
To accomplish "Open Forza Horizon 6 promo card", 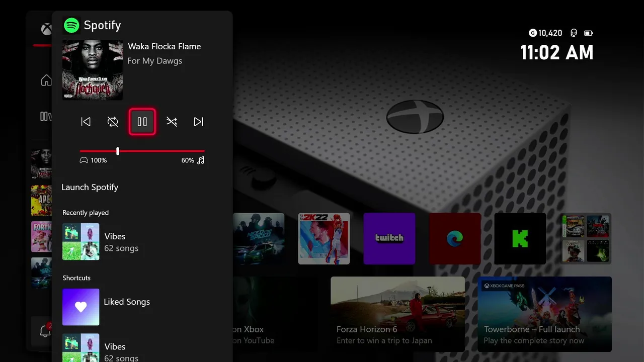I will point(397,314).
